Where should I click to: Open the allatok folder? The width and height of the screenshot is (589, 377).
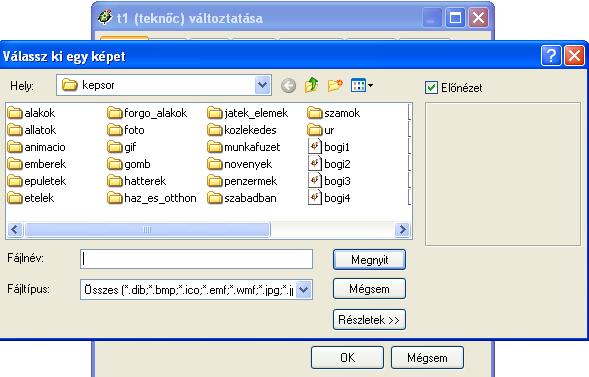coord(32,130)
